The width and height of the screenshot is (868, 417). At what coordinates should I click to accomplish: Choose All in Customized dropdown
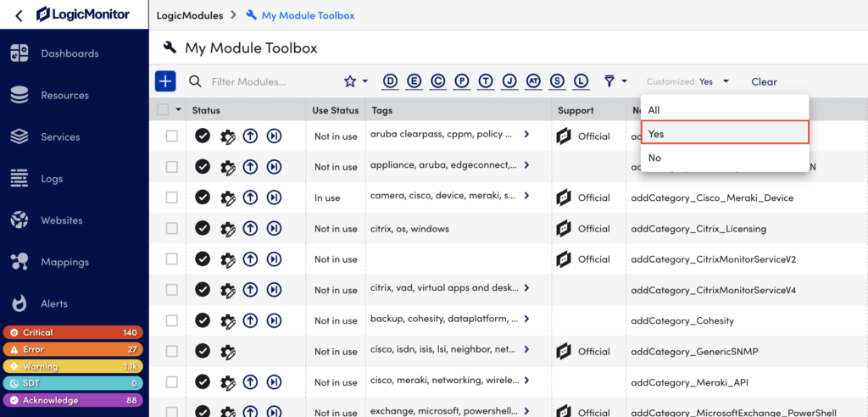pos(725,110)
